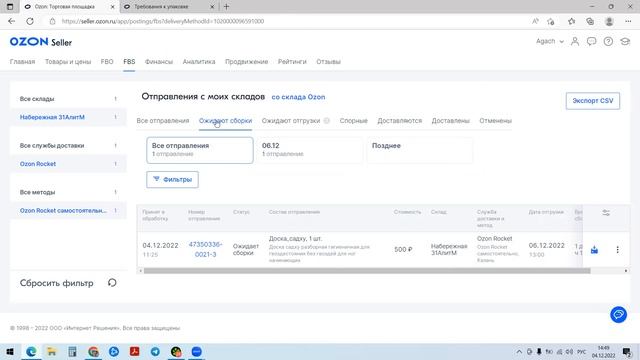Switch to the Ожидают отгрузки tab
The image size is (640, 360).
pos(291,120)
